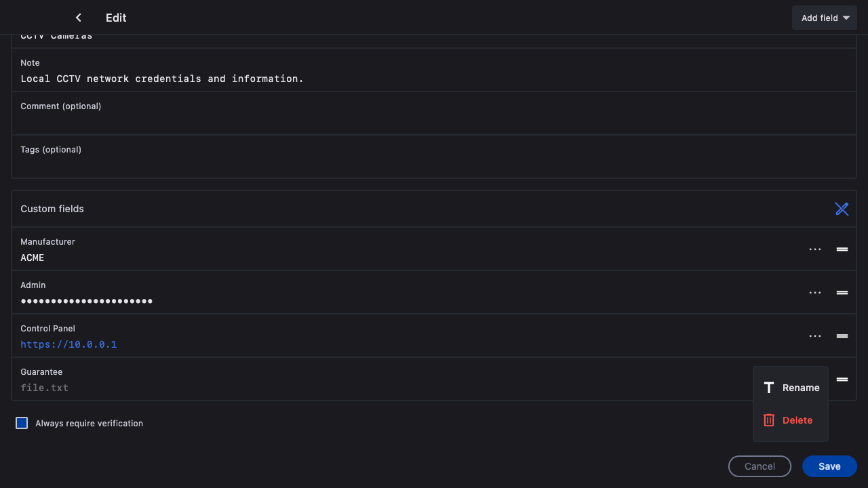868x488 pixels.
Task: Click the Control Panel drag handle
Action: 842,336
